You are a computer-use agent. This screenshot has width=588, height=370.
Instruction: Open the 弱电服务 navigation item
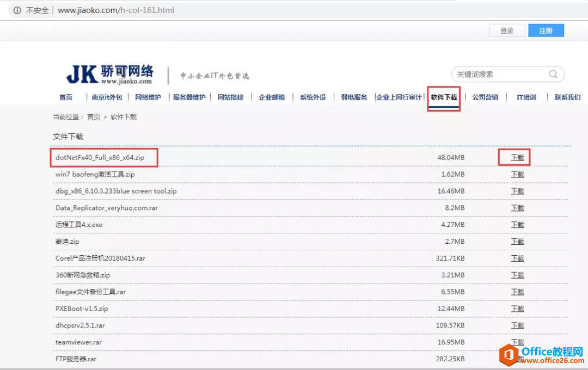(x=354, y=97)
